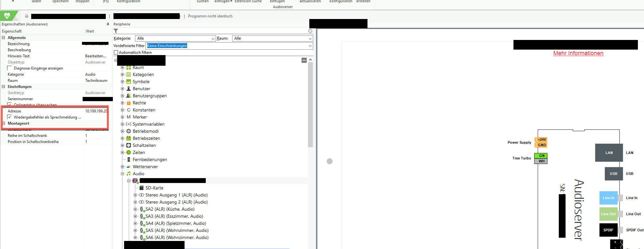Click the Schaltzeiten timer icon
This screenshot has width=644, height=249.
129,145
